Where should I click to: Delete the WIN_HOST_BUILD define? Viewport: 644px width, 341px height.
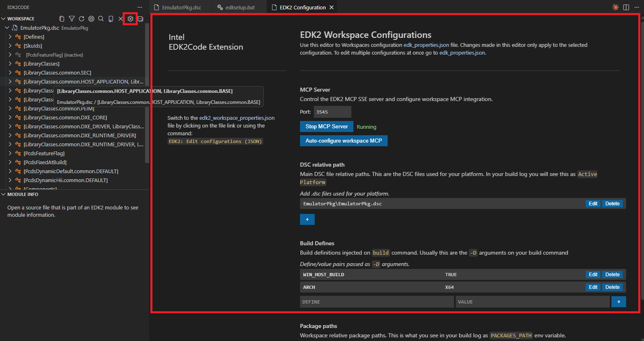point(612,275)
